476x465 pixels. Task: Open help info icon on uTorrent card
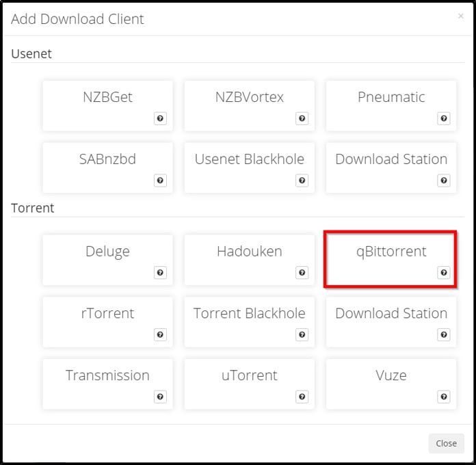(302, 397)
